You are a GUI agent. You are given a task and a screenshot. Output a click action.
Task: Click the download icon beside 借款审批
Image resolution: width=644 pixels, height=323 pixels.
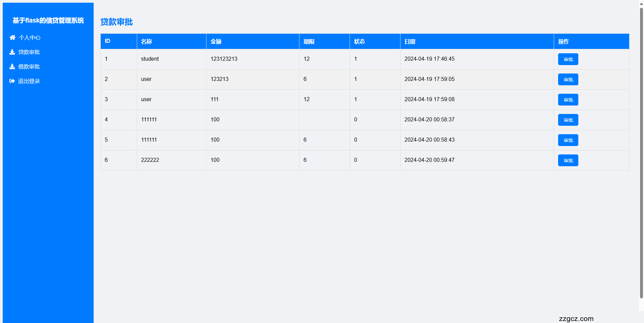(x=12, y=66)
